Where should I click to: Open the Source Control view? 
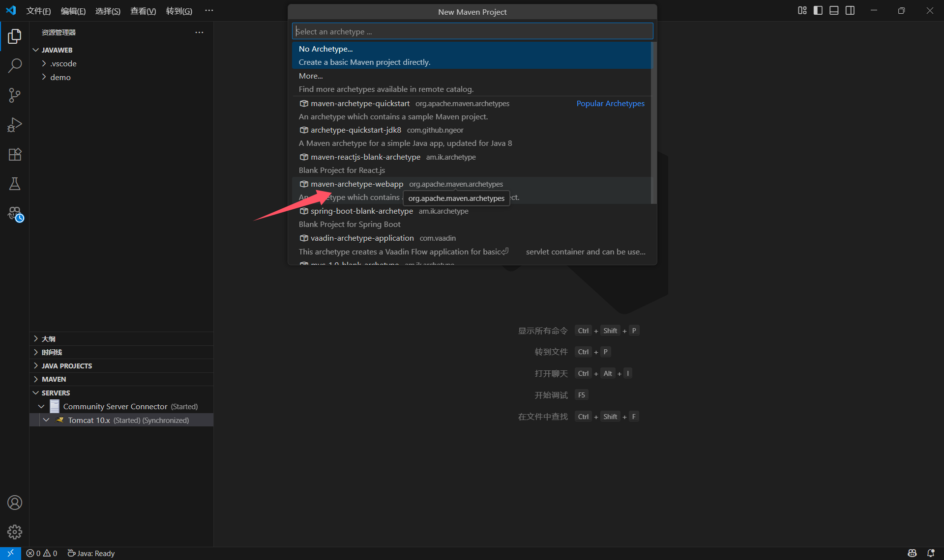(x=15, y=95)
